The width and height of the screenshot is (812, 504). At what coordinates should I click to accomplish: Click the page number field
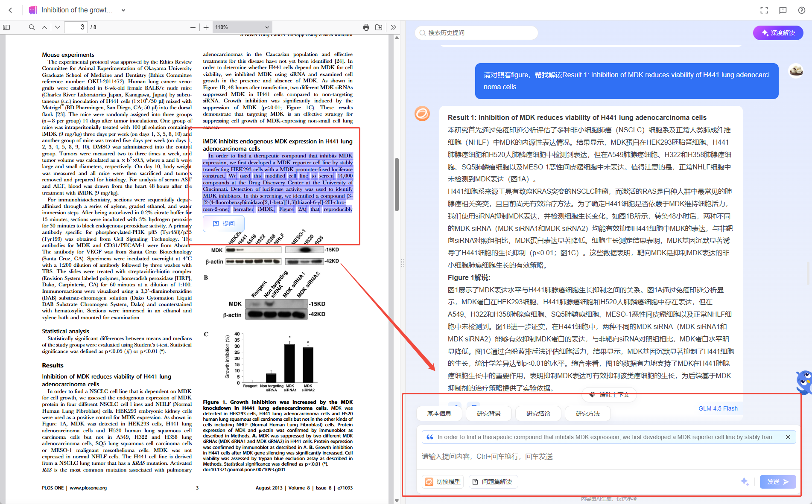(76, 27)
